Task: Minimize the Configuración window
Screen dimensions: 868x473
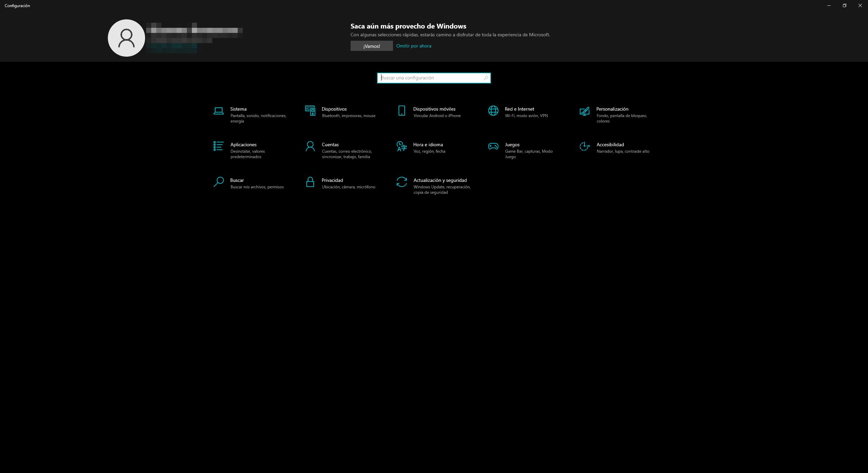Action: (x=829, y=5)
